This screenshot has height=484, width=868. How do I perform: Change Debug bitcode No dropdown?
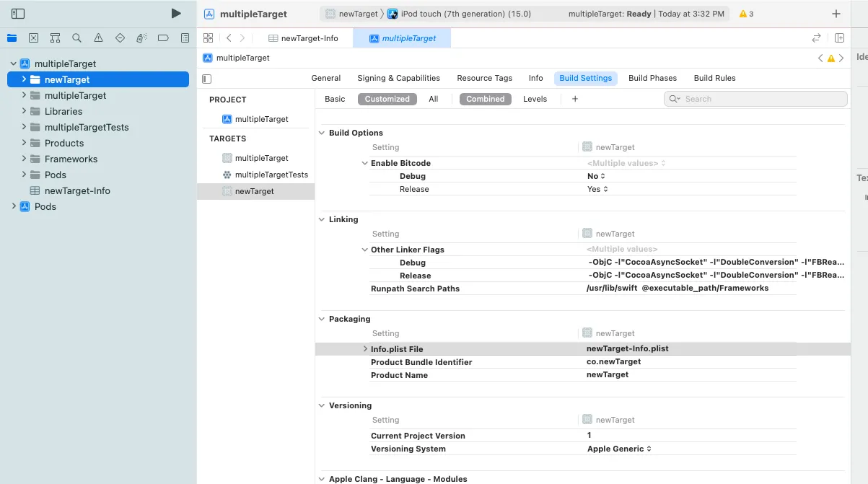pyautogui.click(x=597, y=176)
